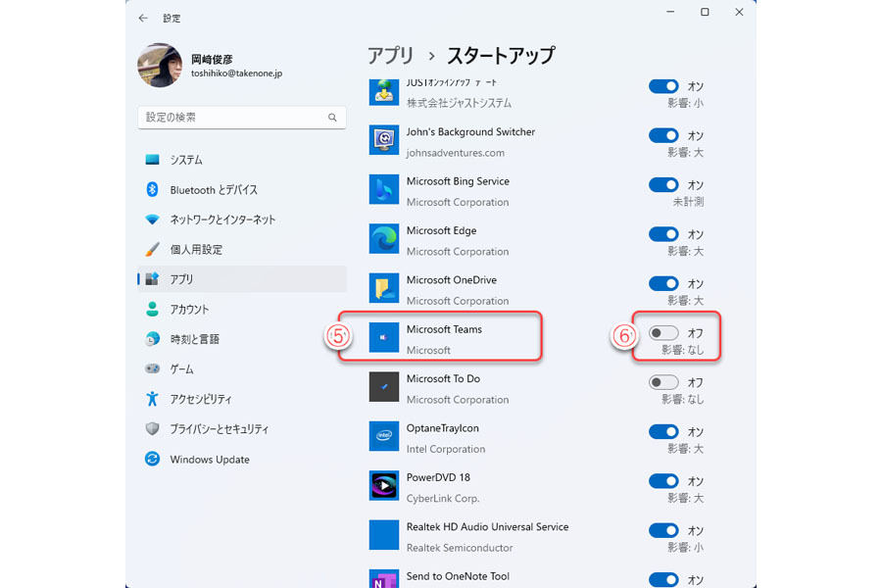This screenshot has height=588, width=882.
Task: Select the PowerDVD 18 entry name
Action: (x=438, y=477)
